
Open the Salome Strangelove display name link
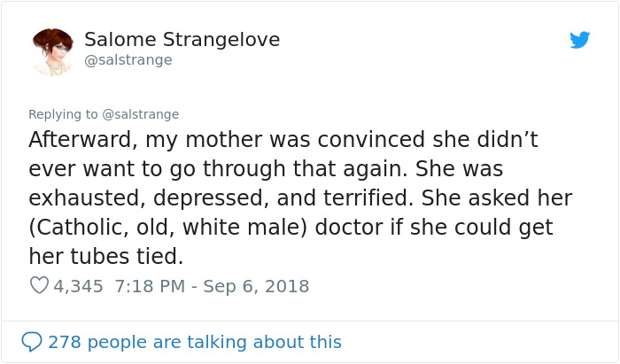click(x=182, y=40)
